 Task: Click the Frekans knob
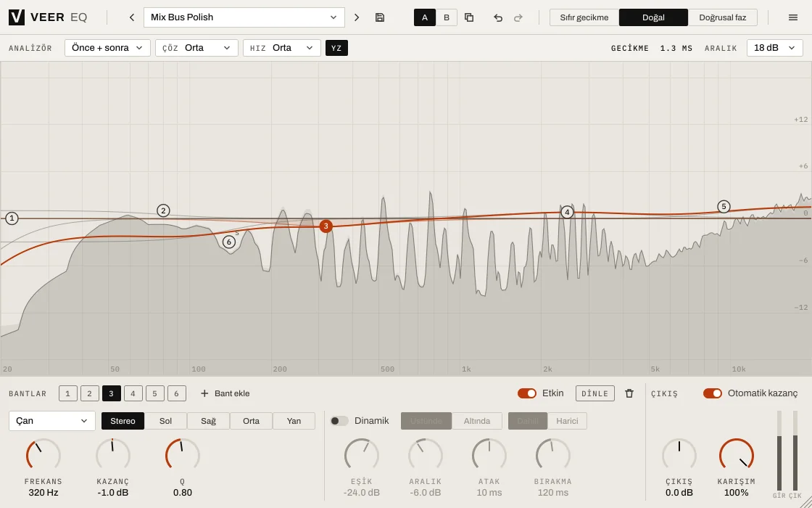point(43,456)
